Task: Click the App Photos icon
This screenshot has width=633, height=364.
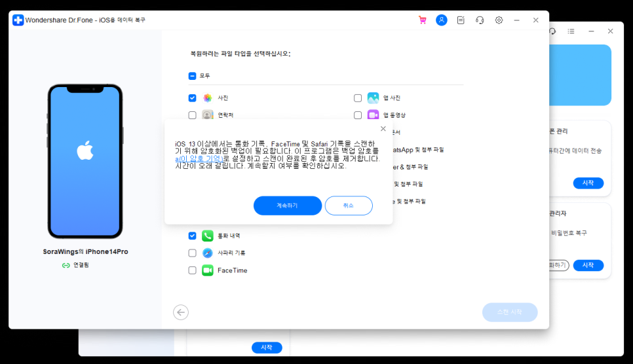Action: pos(373,98)
